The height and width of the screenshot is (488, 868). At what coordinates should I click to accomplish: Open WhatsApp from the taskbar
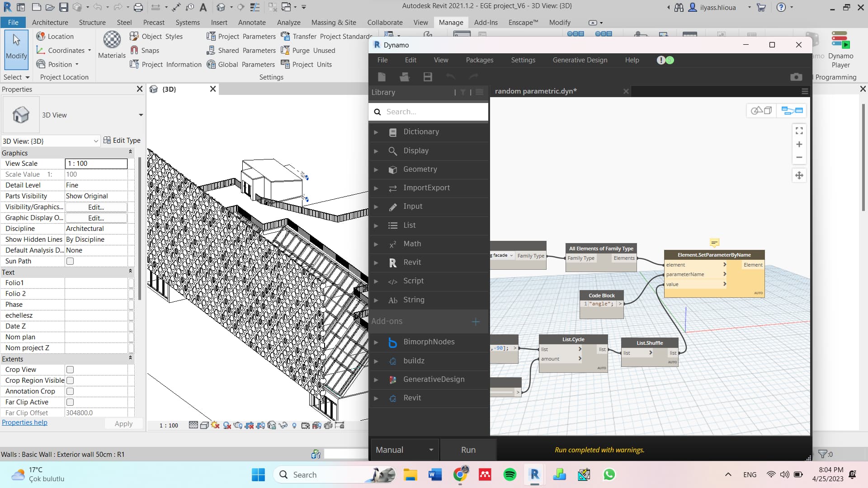click(x=609, y=474)
